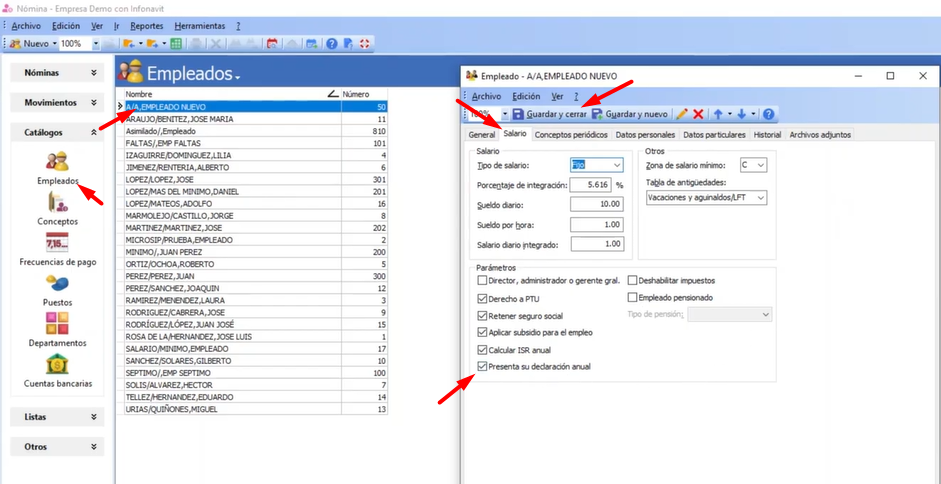Screen dimensions: 941x484
Task: Enable the Empleado pensionado checkbox
Action: 632,298
